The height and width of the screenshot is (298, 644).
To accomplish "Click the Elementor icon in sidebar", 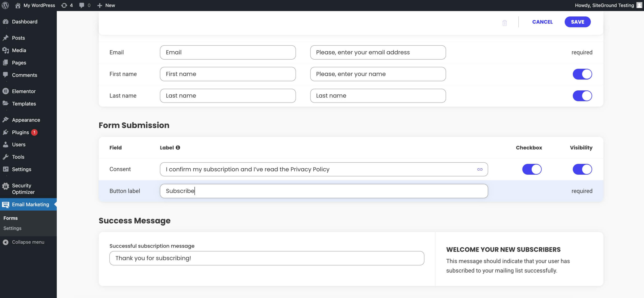I will coord(6,91).
